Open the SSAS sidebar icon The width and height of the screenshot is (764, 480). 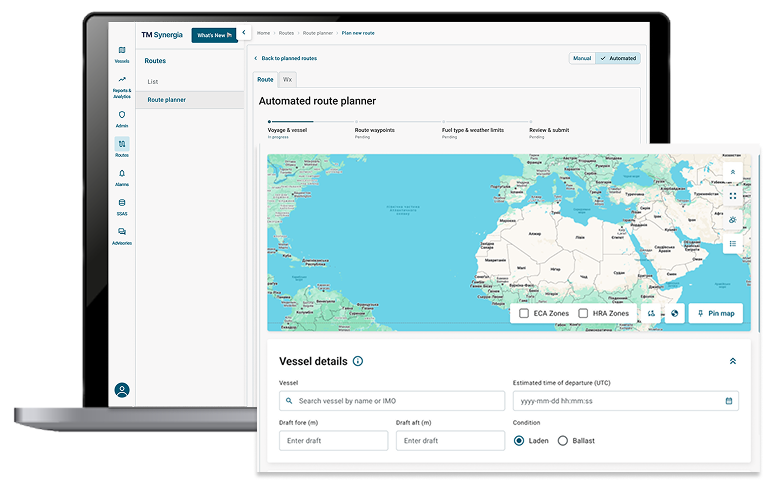121,202
